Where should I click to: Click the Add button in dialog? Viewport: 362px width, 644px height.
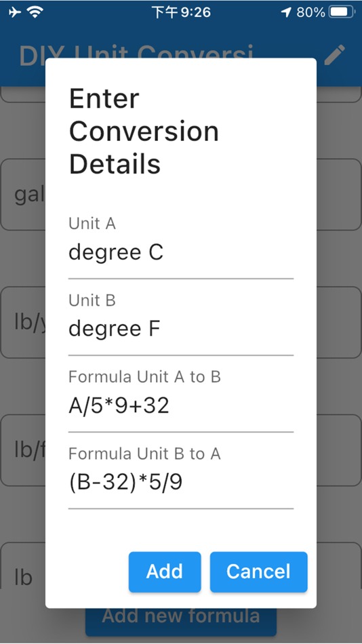[x=165, y=571]
